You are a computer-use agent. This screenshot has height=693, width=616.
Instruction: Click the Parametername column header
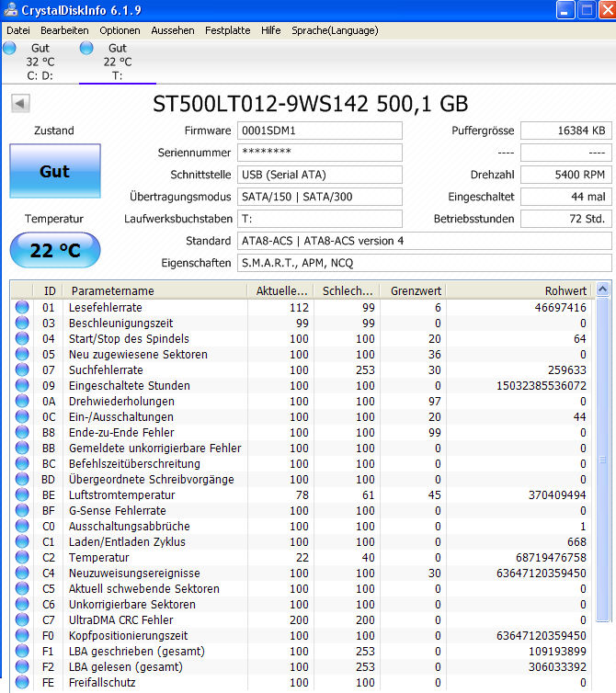[154, 290]
